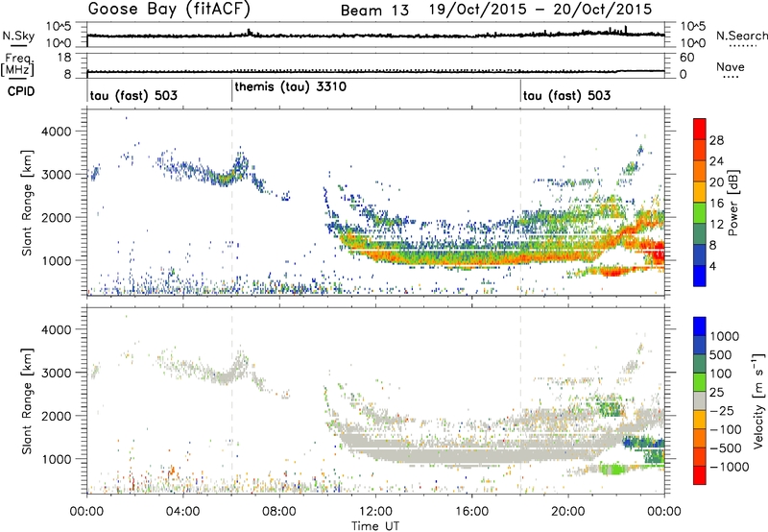Click the "12" label on the Power colorbar
Image resolution: width=768 pixels, height=532 pixels.
coord(716,225)
